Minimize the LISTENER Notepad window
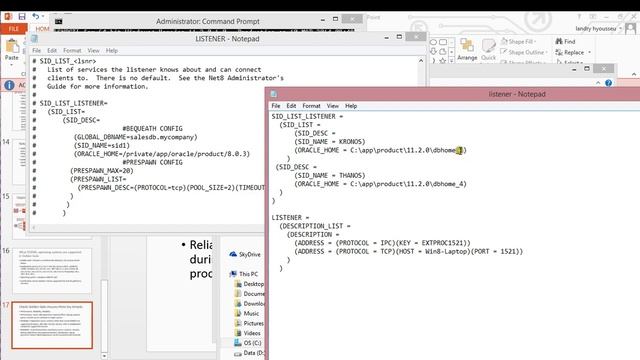 click(x=386, y=38)
